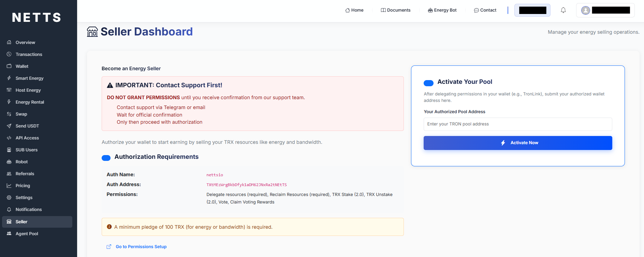
Task: Click the TRON pool address input field
Action: (x=517, y=124)
